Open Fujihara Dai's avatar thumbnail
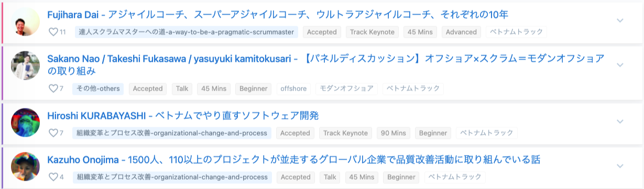 pyautogui.click(x=25, y=21)
